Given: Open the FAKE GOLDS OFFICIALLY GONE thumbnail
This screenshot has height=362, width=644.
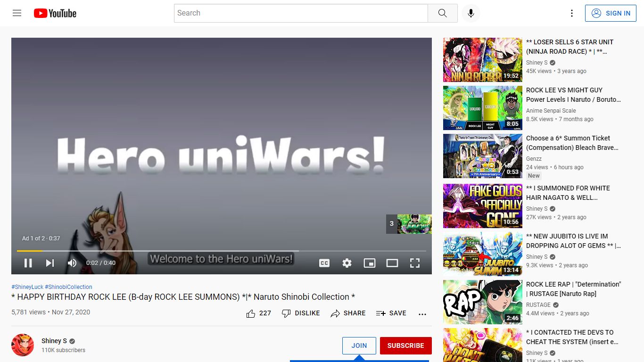Looking at the screenshot, I should 483,206.
